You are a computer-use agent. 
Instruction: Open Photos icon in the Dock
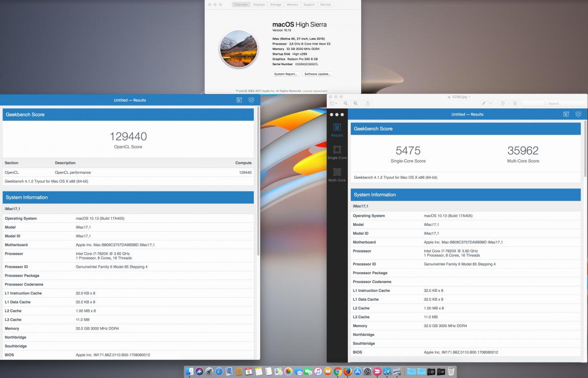coord(288,372)
